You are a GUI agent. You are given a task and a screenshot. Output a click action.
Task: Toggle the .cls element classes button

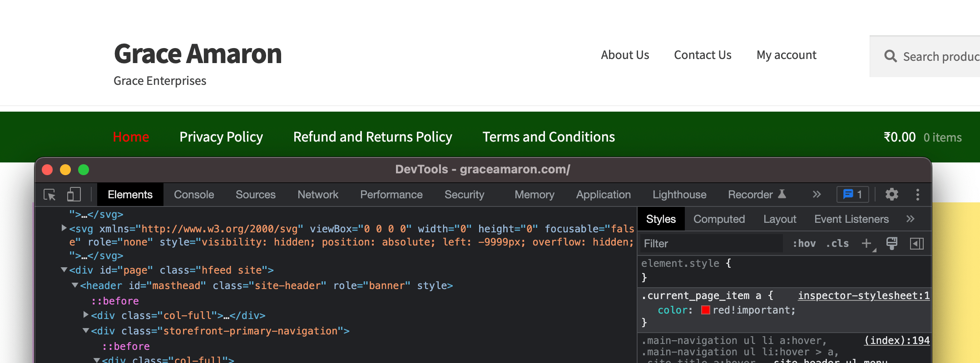click(837, 244)
